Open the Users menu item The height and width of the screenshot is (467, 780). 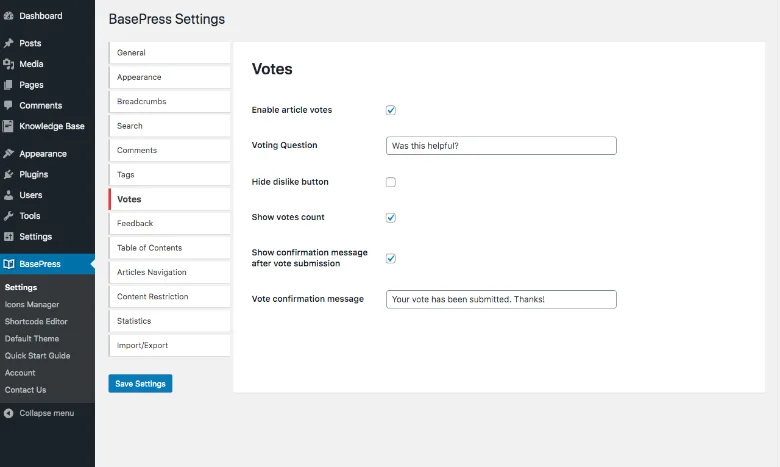tap(31, 195)
